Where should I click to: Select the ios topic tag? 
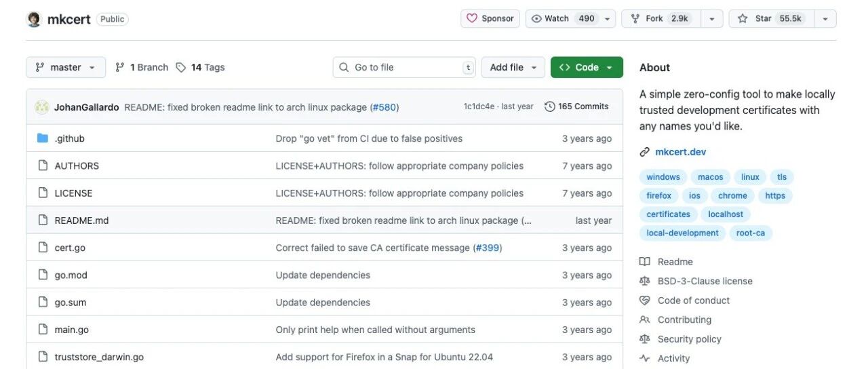[695, 195]
